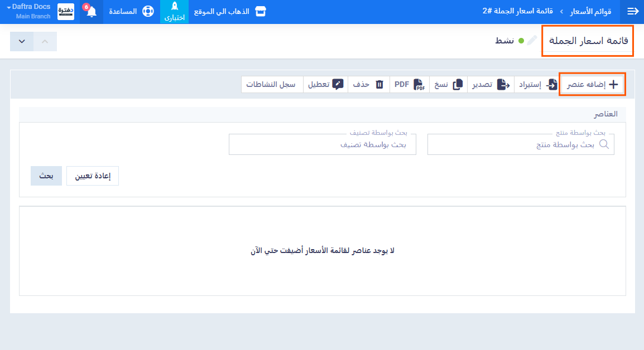The height and width of the screenshot is (350, 644).
Task: Toggle the sidebar menu arrow icon
Action: (632, 12)
